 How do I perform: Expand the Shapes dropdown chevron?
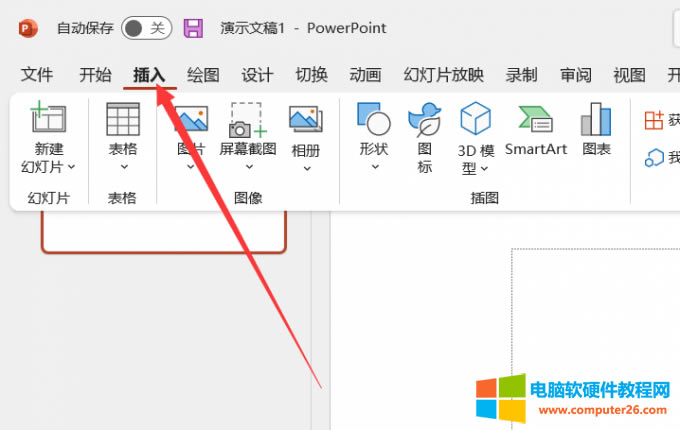[x=375, y=167]
